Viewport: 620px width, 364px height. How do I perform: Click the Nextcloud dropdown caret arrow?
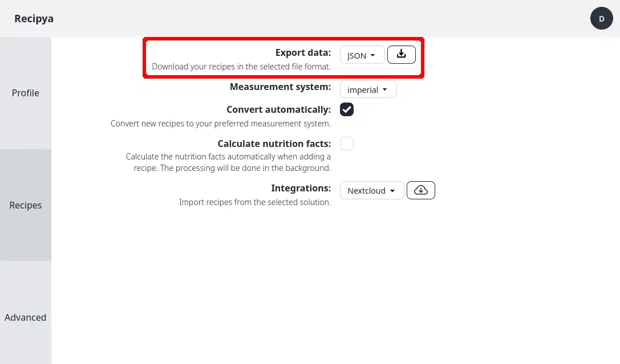(392, 191)
